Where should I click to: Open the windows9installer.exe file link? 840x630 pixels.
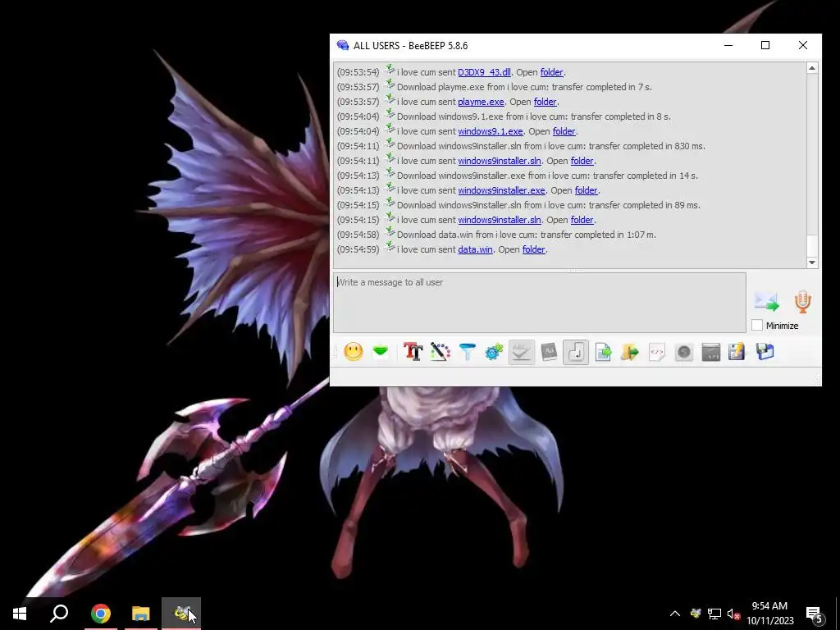501,190
